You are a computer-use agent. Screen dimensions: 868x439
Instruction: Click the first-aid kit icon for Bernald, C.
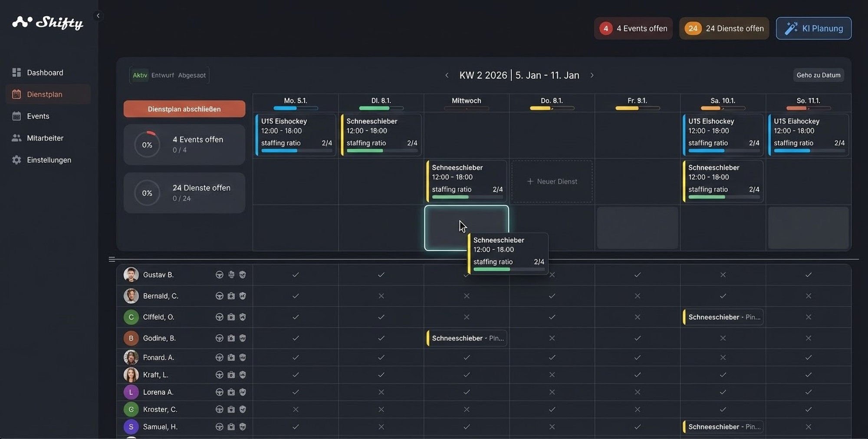point(231,296)
